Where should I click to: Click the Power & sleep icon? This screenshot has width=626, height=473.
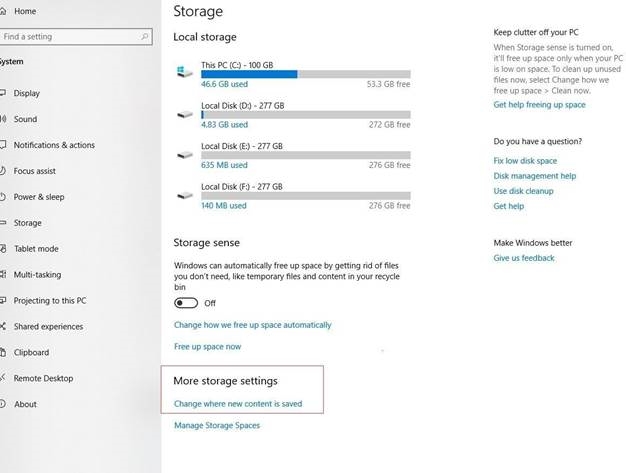coord(3,197)
